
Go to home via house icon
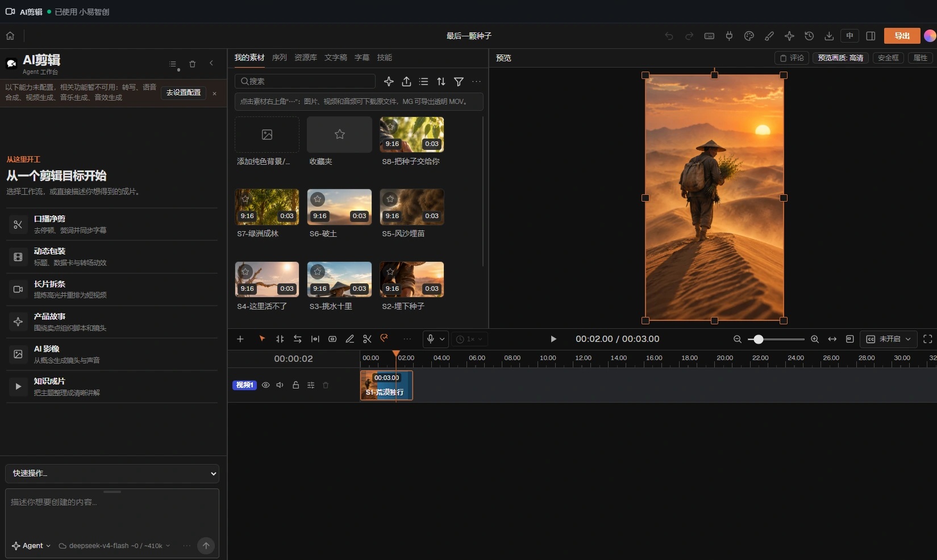click(x=10, y=36)
